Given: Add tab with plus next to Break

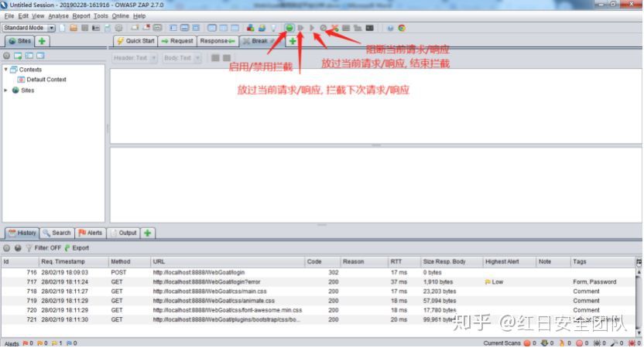Looking at the screenshot, I should click(293, 41).
